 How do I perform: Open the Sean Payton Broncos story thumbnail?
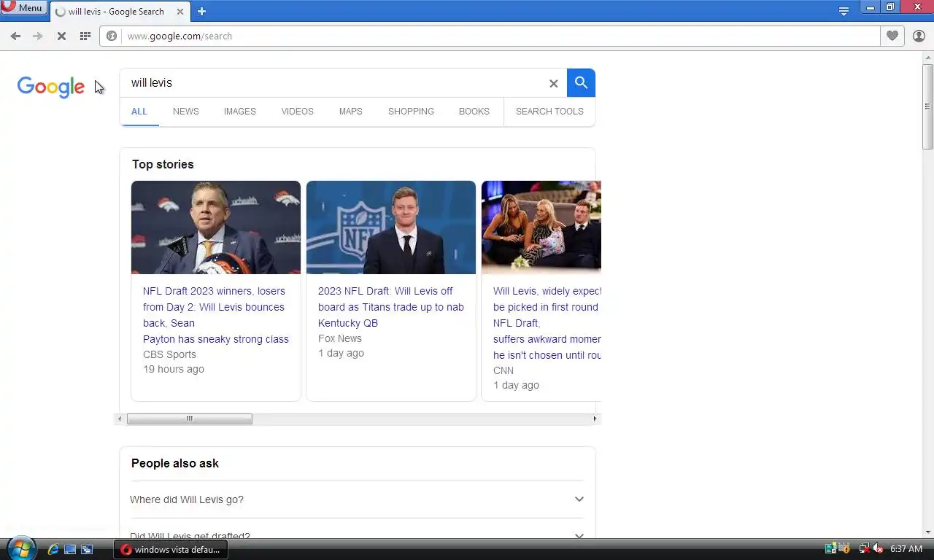point(216,227)
